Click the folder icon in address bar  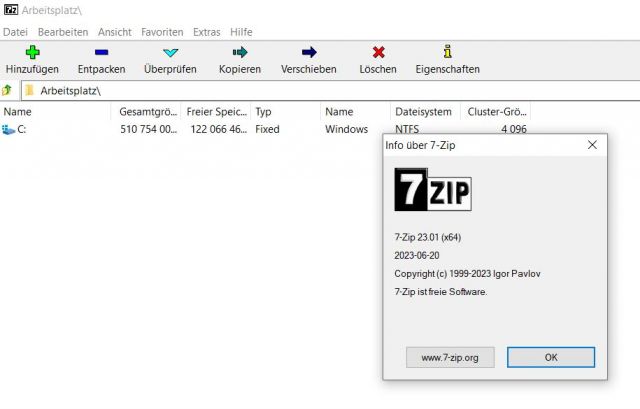coord(29,90)
